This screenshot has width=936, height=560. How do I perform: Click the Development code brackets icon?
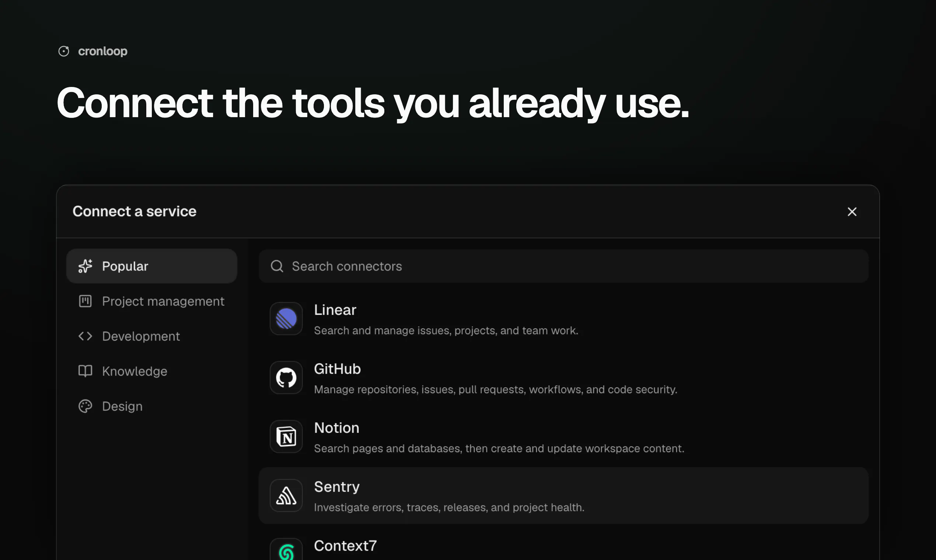85,336
